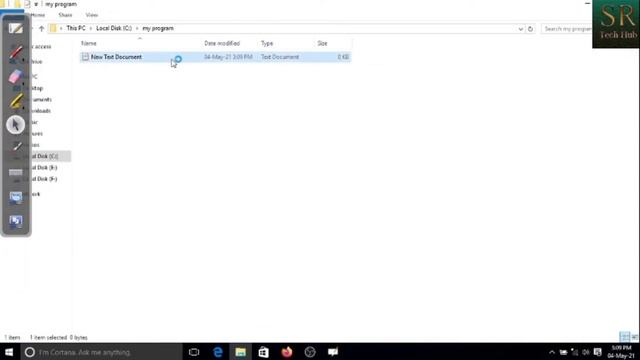Click the network icon in system tray
This screenshot has height=360, width=640.
point(575,352)
